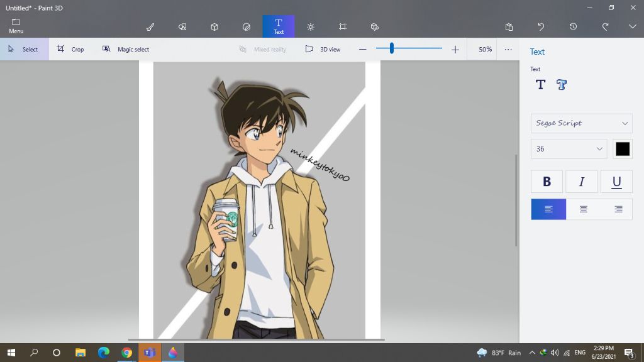Screen dimensions: 644x362
Task: Click the vertical canvas scrollbar
Action: tap(516, 200)
